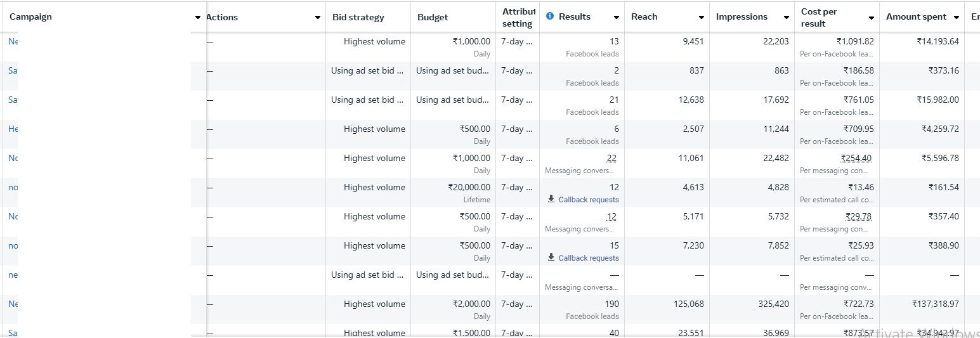This screenshot has width=980, height=338.
Task: Open the Campaign column dropdown arrow
Action: click(198, 18)
